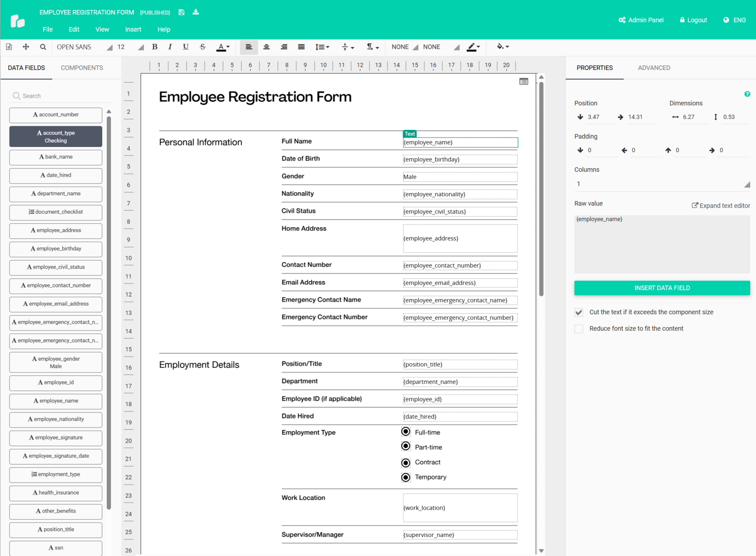
Task: Open the vertical alignment dropdown
Action: 348,47
